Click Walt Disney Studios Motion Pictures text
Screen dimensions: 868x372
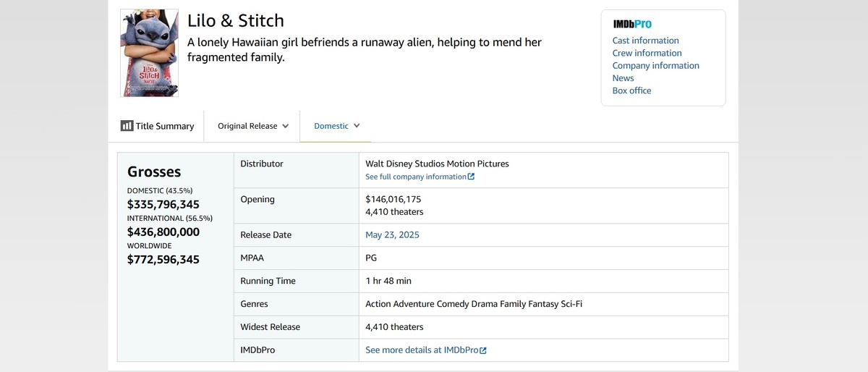tap(438, 164)
